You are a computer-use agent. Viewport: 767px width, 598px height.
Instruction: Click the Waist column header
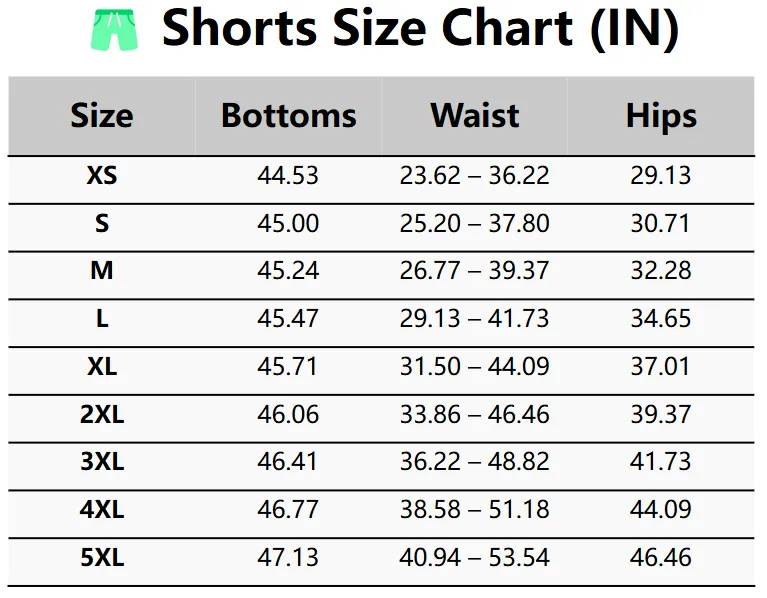475,116
